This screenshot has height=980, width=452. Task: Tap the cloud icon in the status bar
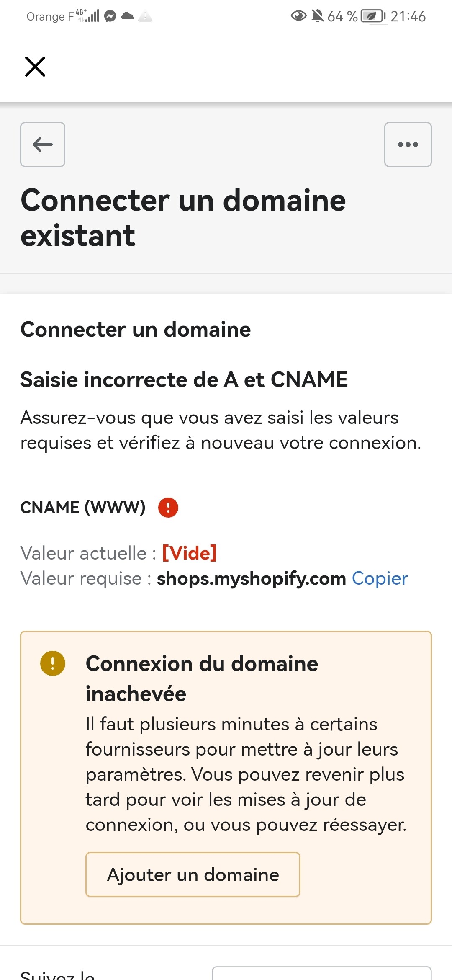click(x=128, y=16)
